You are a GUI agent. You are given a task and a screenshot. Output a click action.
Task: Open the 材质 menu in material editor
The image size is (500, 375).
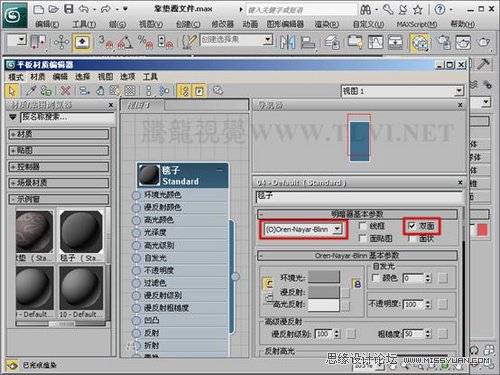point(37,77)
